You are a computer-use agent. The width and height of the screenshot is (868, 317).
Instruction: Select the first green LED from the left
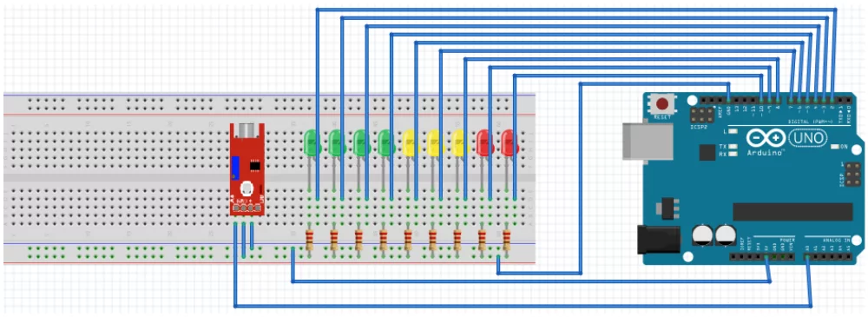(x=312, y=142)
